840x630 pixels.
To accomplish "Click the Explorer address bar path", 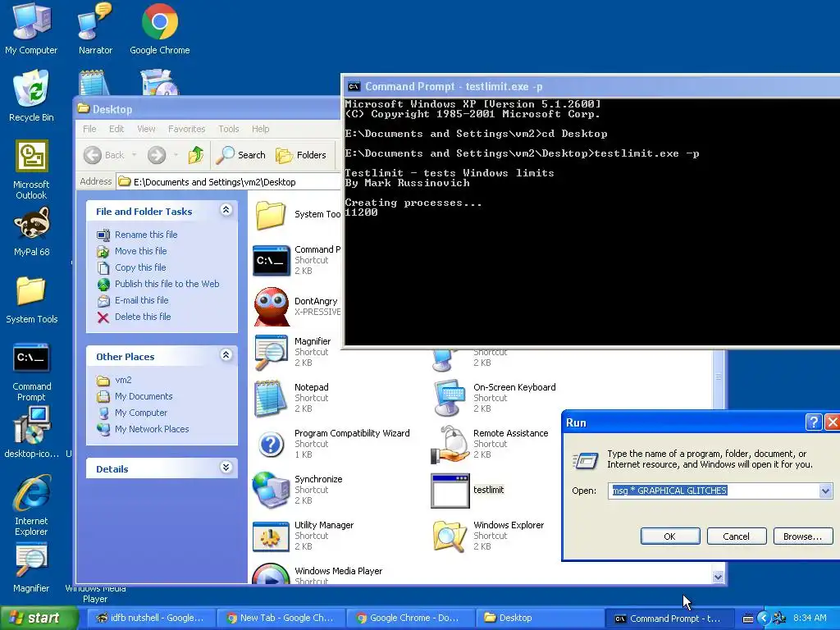I will [214, 181].
